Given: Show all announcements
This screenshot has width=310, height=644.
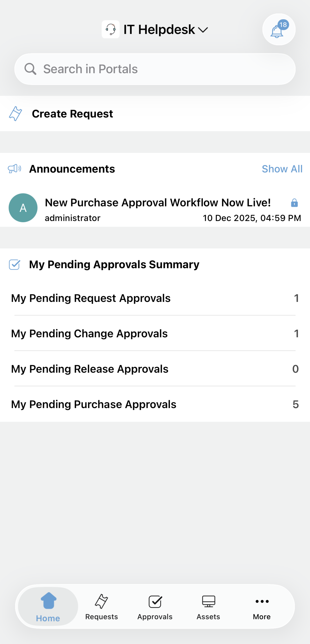Looking at the screenshot, I should coord(282,169).
